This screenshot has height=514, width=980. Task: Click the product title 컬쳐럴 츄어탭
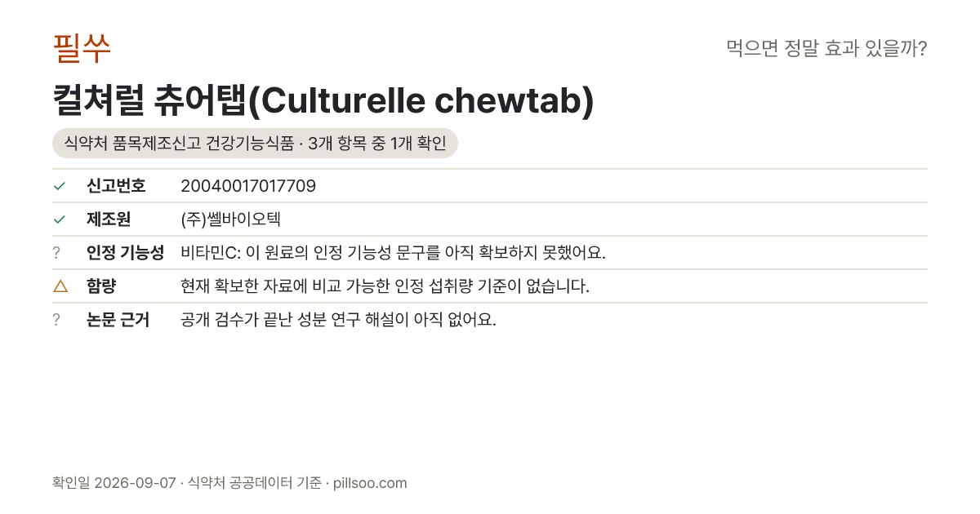(323, 100)
